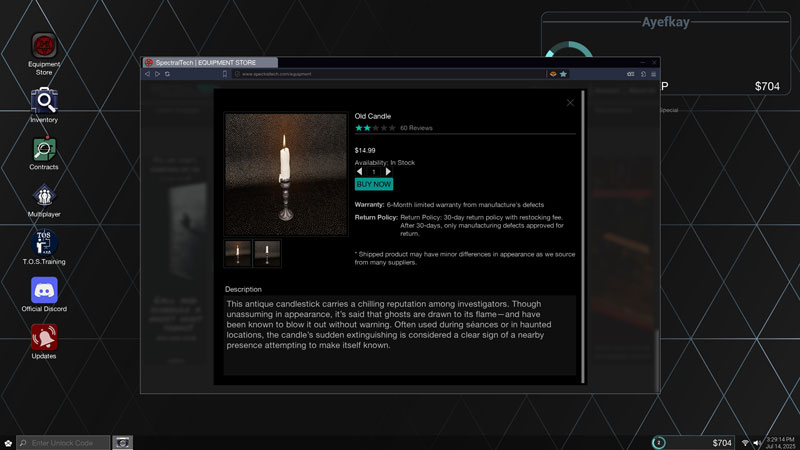This screenshot has width=800, height=450.
Task: Open the Equipment Store desktop icon
Action: pos(44,47)
